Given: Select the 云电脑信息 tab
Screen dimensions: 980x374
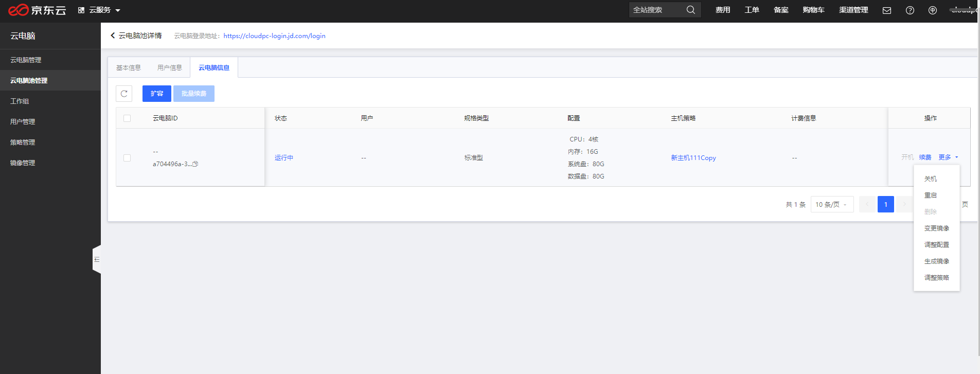Looking at the screenshot, I should (214, 68).
